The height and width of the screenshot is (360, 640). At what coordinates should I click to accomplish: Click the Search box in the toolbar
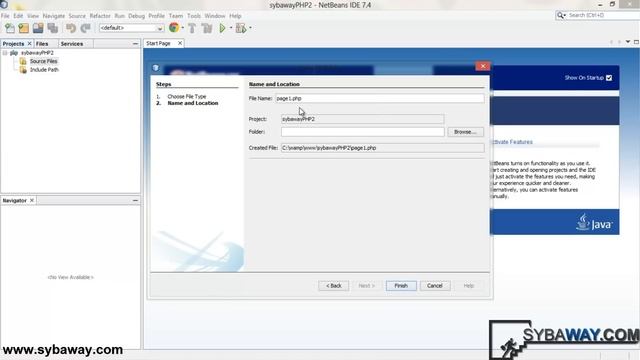click(x=603, y=15)
